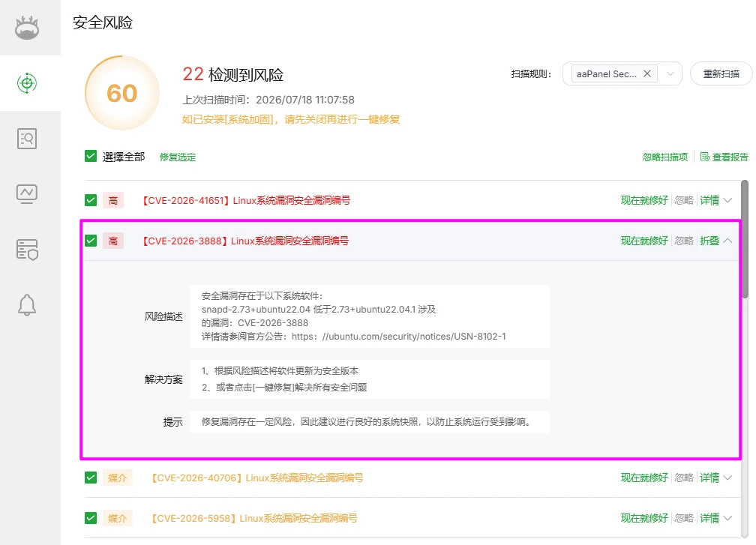This screenshot has width=756, height=545.
Task: Click the vulnerability list vertical scrollbar
Action: (x=745, y=239)
